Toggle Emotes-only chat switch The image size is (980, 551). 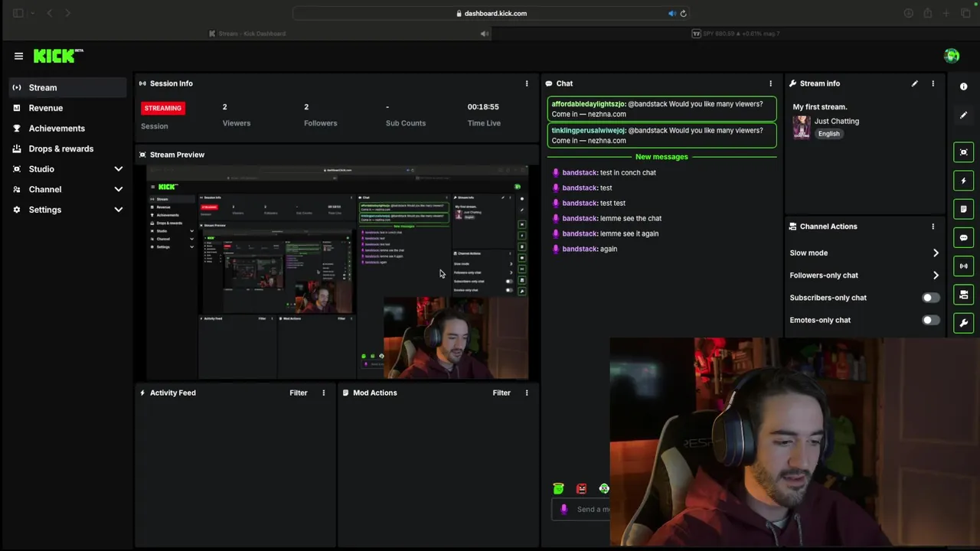coord(931,320)
